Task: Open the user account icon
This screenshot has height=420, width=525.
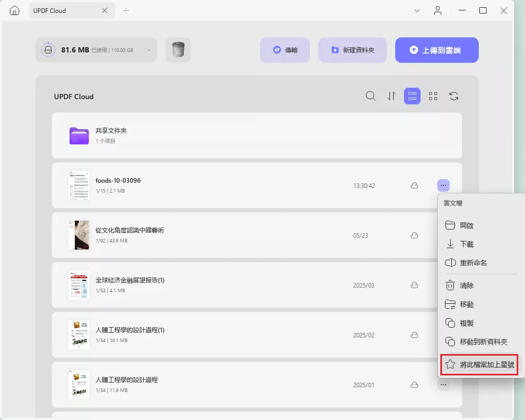Action: coord(438,11)
